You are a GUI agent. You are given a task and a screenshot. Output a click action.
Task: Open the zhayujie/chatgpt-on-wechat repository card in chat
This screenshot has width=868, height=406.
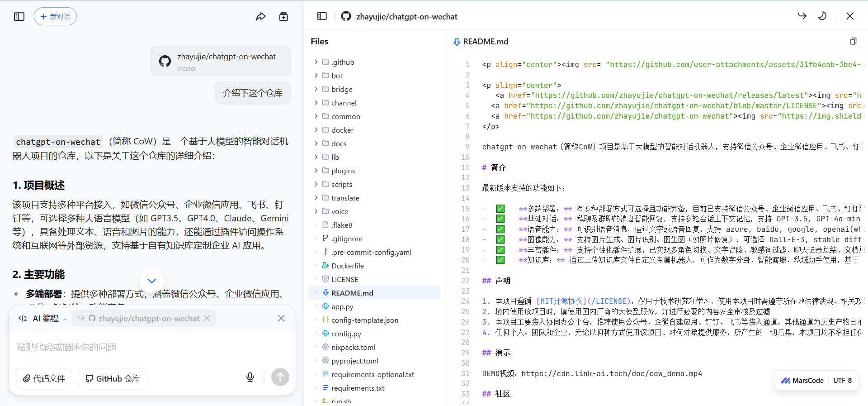(x=221, y=61)
